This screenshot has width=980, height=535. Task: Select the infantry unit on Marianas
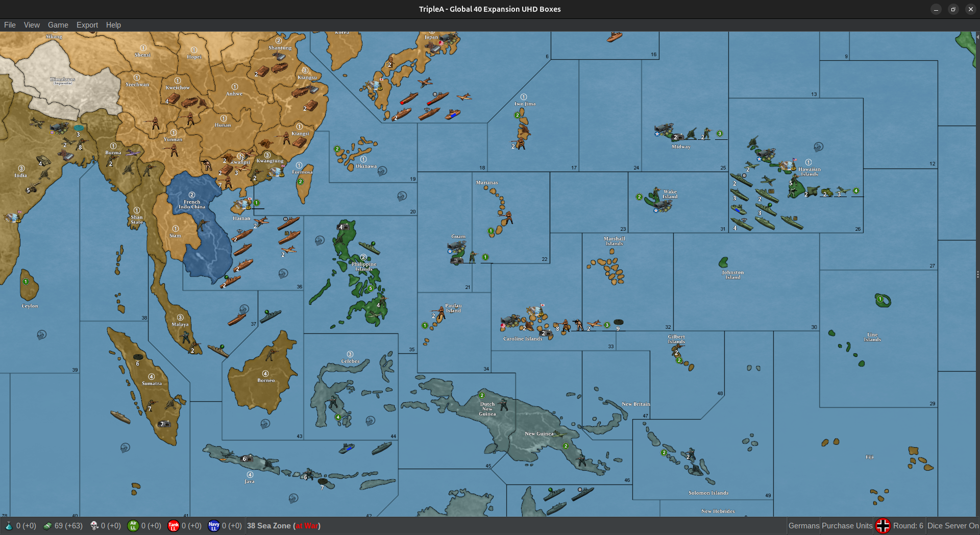click(x=508, y=218)
